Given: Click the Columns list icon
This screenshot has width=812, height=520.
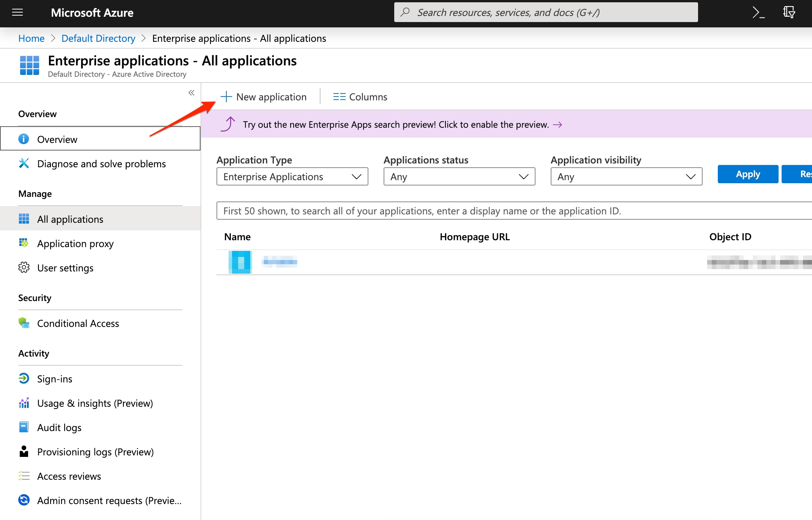Looking at the screenshot, I should click(x=339, y=97).
